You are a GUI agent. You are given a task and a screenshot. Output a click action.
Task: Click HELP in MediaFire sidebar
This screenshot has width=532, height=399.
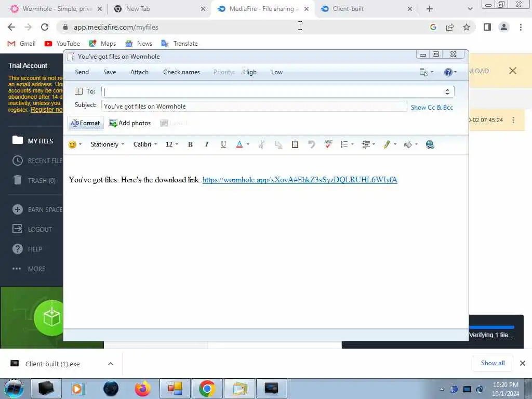(27, 249)
